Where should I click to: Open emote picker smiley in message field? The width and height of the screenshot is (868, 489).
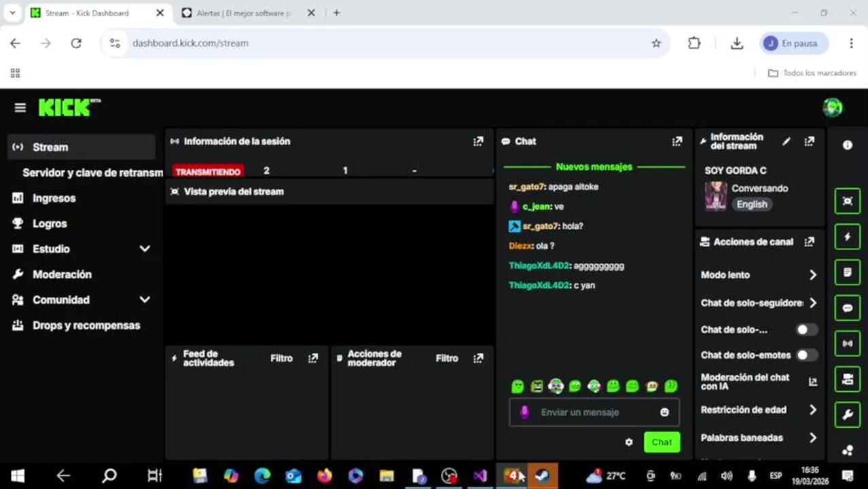(664, 412)
